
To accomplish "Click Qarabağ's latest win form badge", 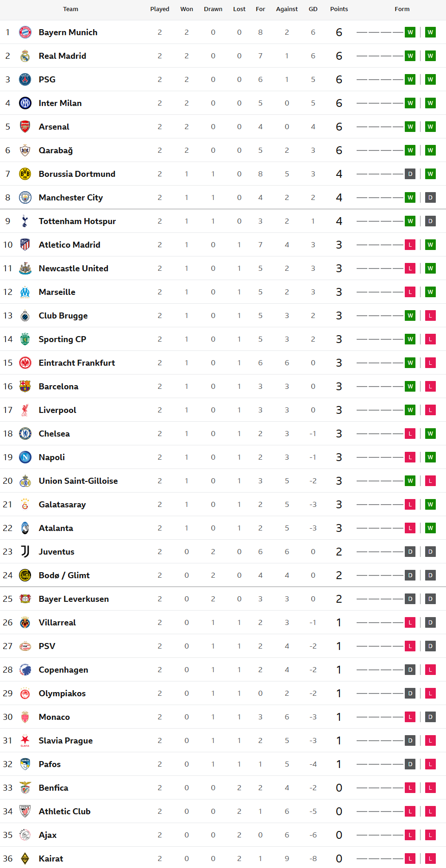I will 430,150.
